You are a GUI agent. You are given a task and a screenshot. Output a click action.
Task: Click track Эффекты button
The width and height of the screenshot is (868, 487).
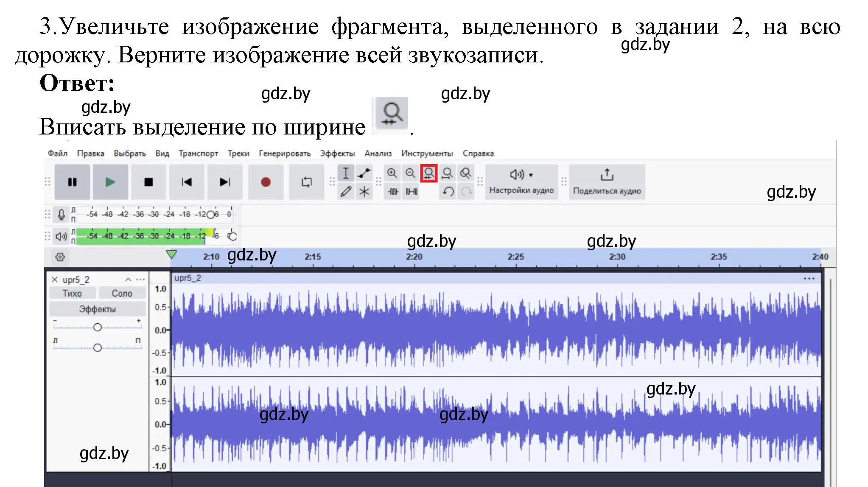coord(97,309)
